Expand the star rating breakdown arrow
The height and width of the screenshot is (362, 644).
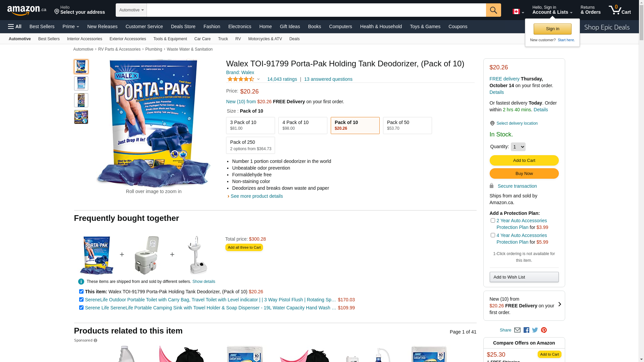258,79
